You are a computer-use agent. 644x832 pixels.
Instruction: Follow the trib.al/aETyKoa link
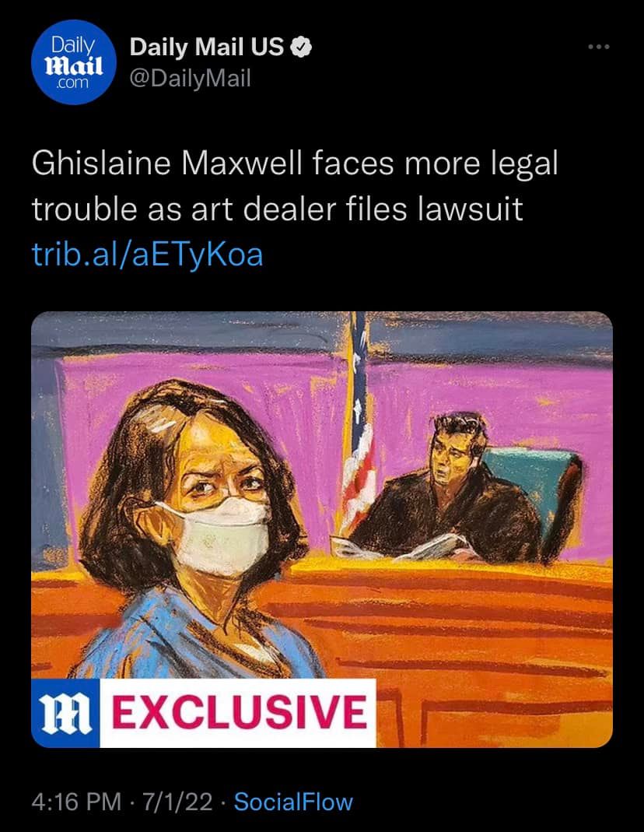point(147,255)
